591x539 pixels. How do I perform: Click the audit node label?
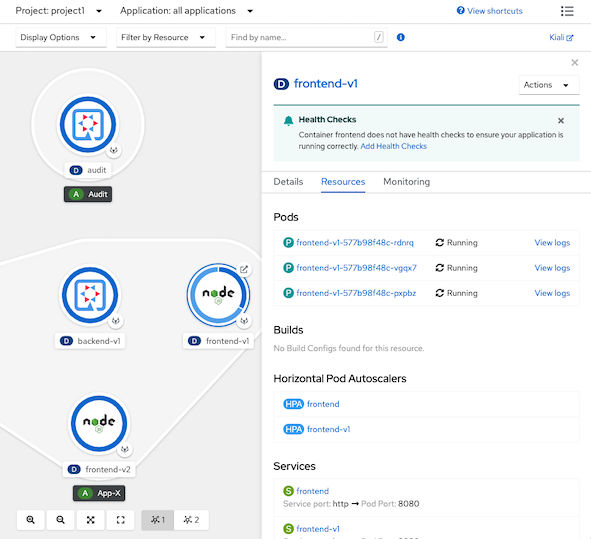[88, 170]
